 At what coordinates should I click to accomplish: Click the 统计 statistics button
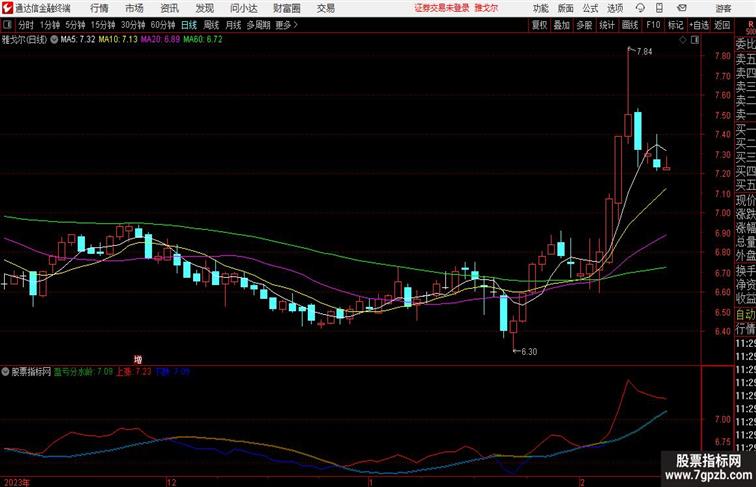coord(607,25)
